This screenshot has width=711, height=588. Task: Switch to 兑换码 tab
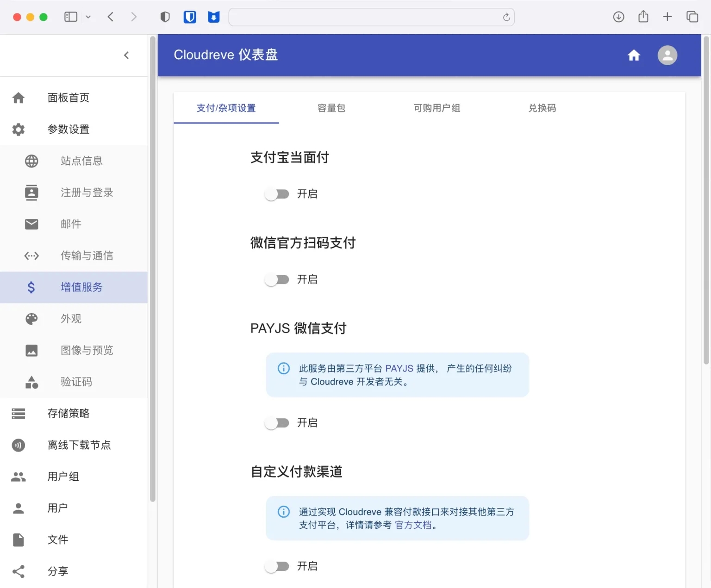tap(542, 108)
